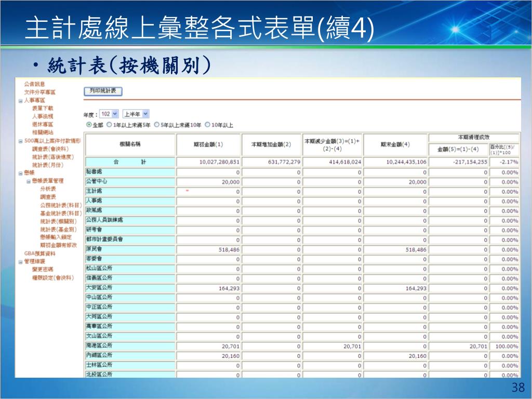Click the 萬華區公所 row name
This screenshot has height=399, width=532.
[99, 326]
